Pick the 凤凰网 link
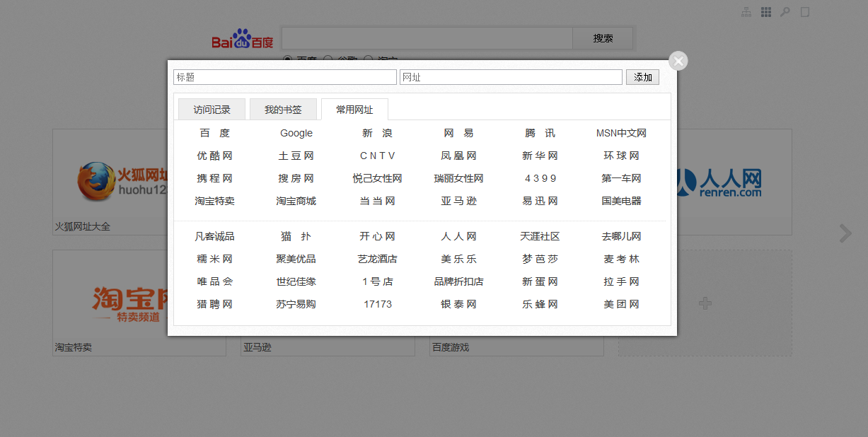Viewport: 868px width, 437px height. [459, 156]
